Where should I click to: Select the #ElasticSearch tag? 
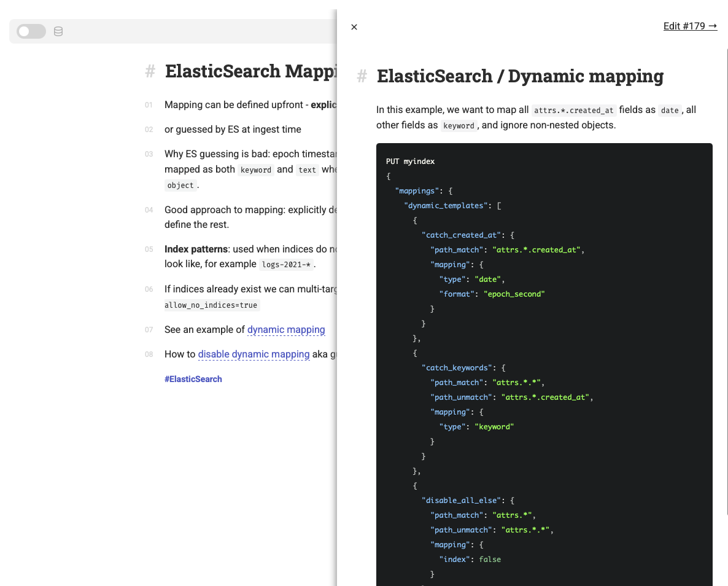tap(193, 379)
